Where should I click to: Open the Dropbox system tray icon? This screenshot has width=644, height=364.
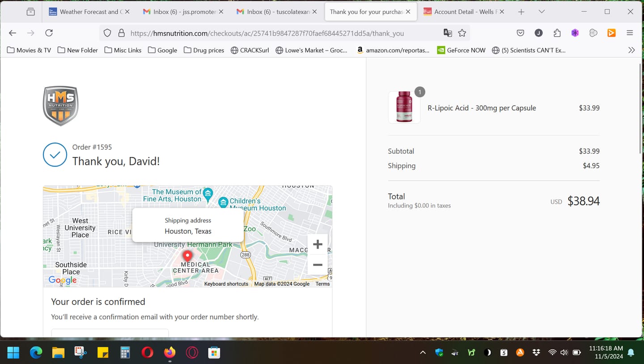pos(536,352)
